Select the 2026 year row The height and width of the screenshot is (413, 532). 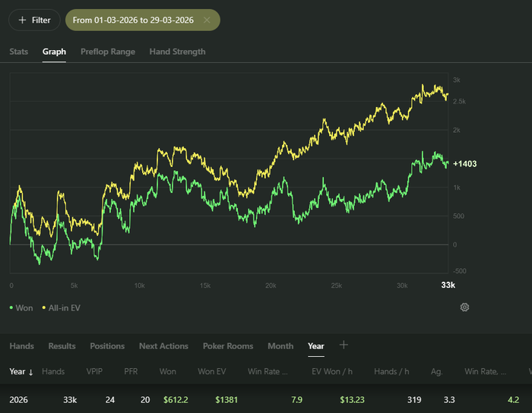(21, 399)
